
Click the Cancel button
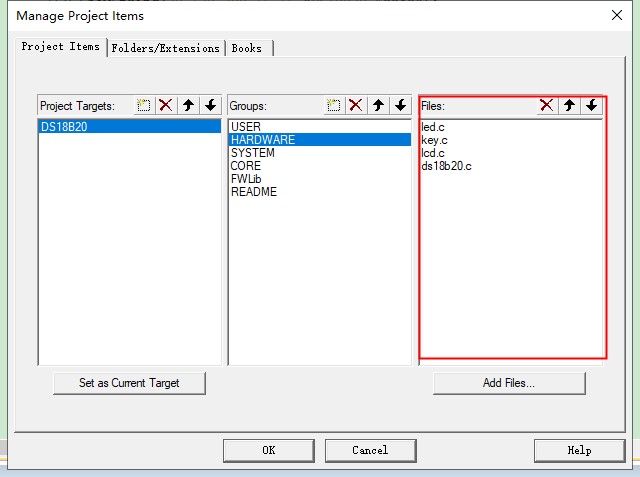point(370,450)
